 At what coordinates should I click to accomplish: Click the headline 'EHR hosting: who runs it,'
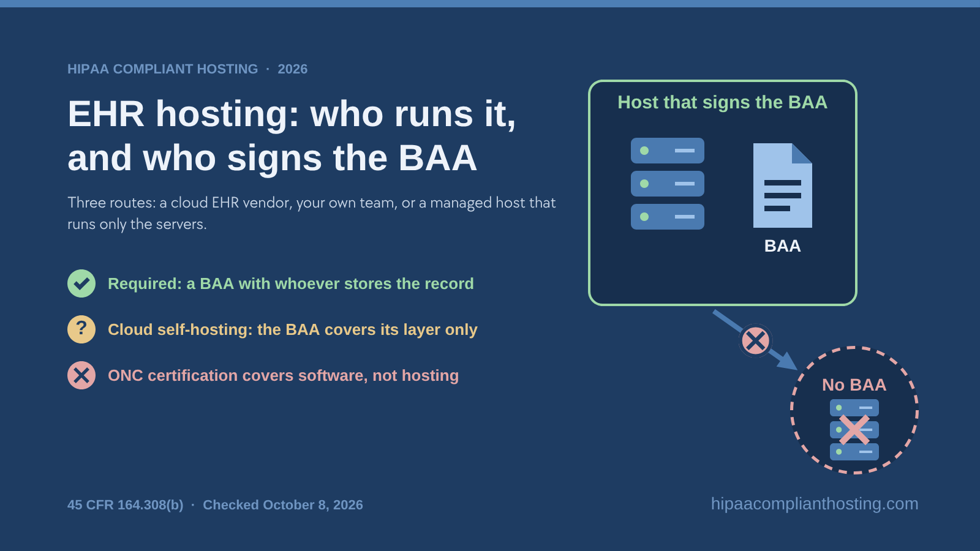[x=292, y=114]
